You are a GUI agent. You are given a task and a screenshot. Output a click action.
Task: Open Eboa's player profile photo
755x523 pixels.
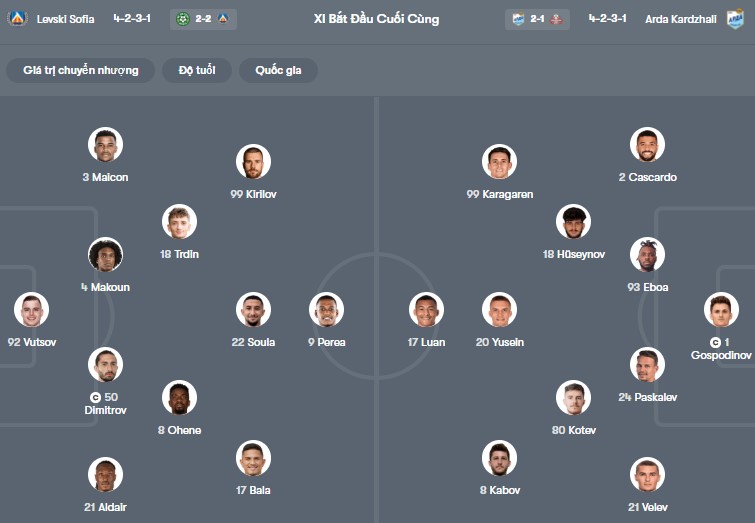(647, 255)
